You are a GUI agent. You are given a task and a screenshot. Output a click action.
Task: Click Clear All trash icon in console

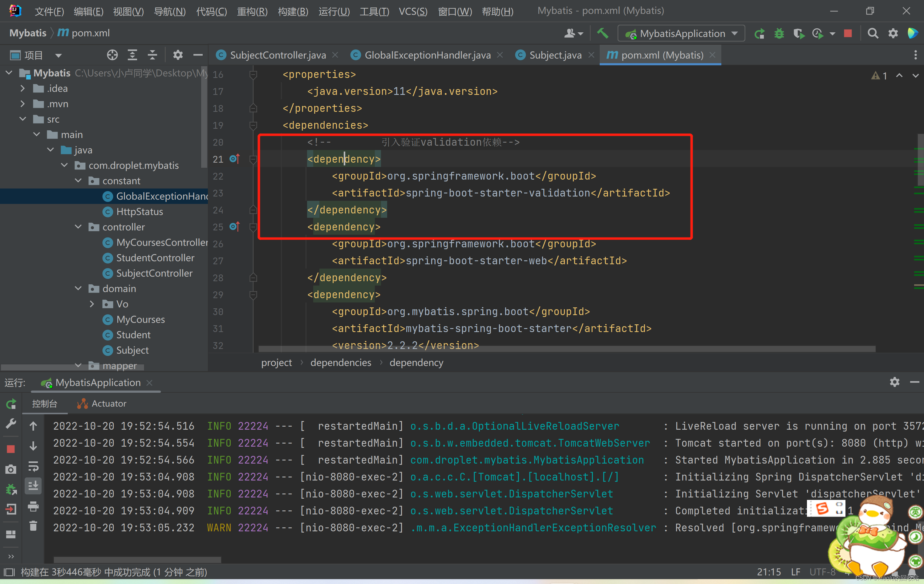pos(33,526)
